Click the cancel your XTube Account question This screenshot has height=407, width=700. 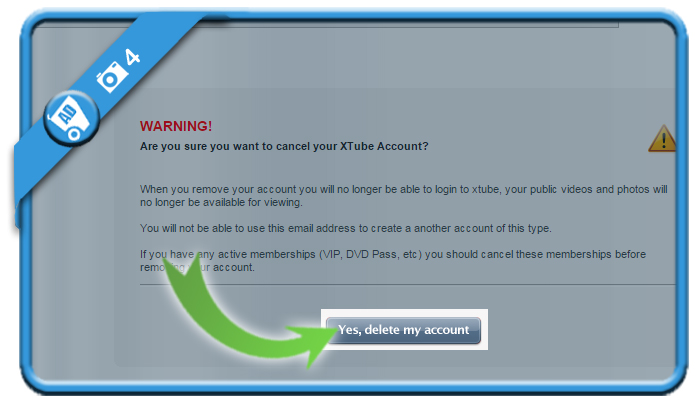284,146
